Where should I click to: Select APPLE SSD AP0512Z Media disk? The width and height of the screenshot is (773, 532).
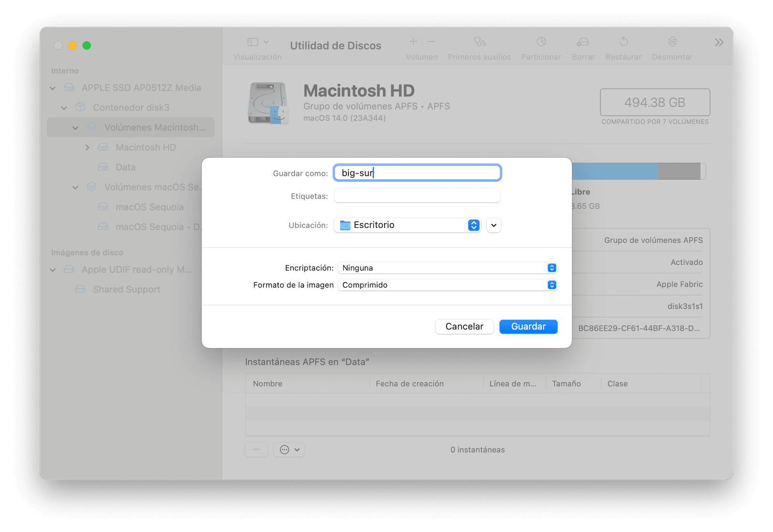point(130,87)
